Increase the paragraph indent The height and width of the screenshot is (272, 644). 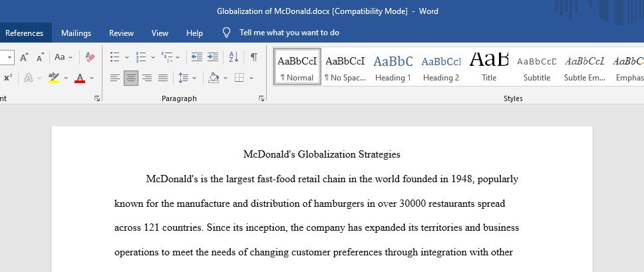pos(213,57)
